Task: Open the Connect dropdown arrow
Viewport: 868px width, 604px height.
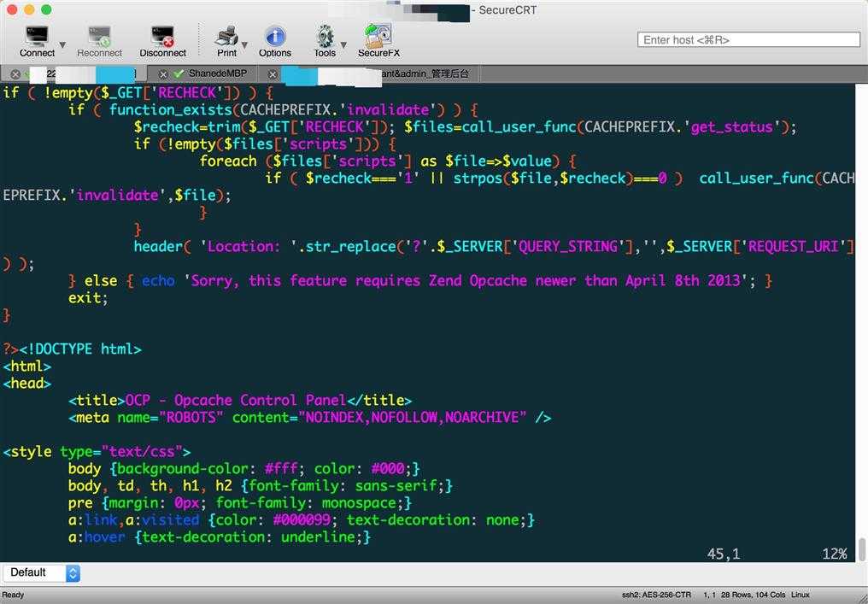Action: point(62,44)
